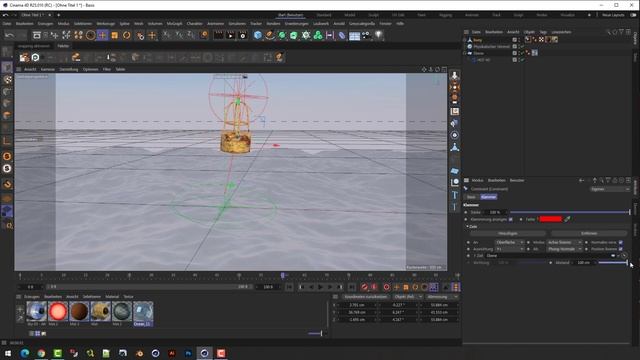640x360 pixels.
Task: Toggle green enable checkmark of Physikalischer Himmel
Action: (x=522, y=47)
